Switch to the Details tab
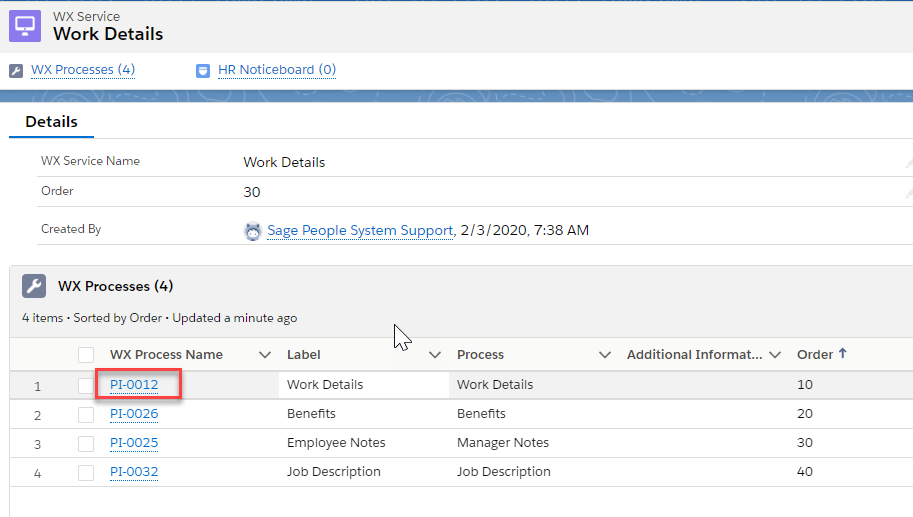913x517 pixels. tap(51, 122)
